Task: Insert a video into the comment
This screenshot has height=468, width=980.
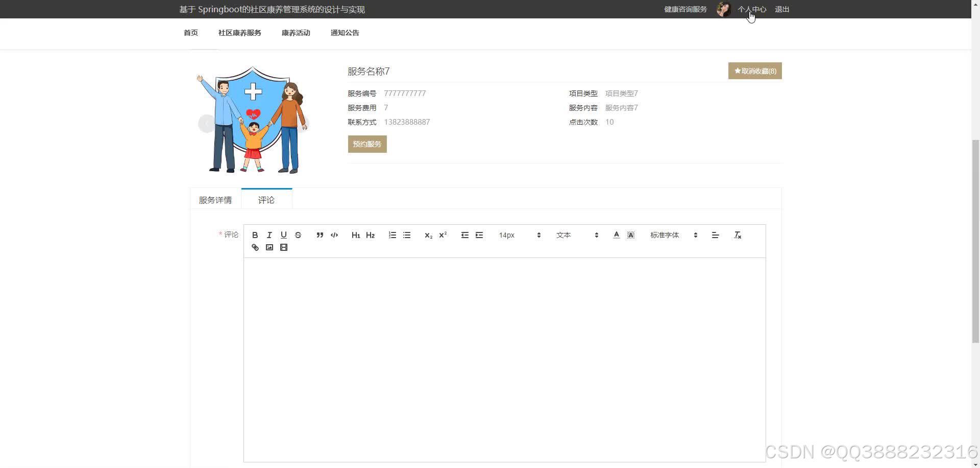Action: click(284, 247)
